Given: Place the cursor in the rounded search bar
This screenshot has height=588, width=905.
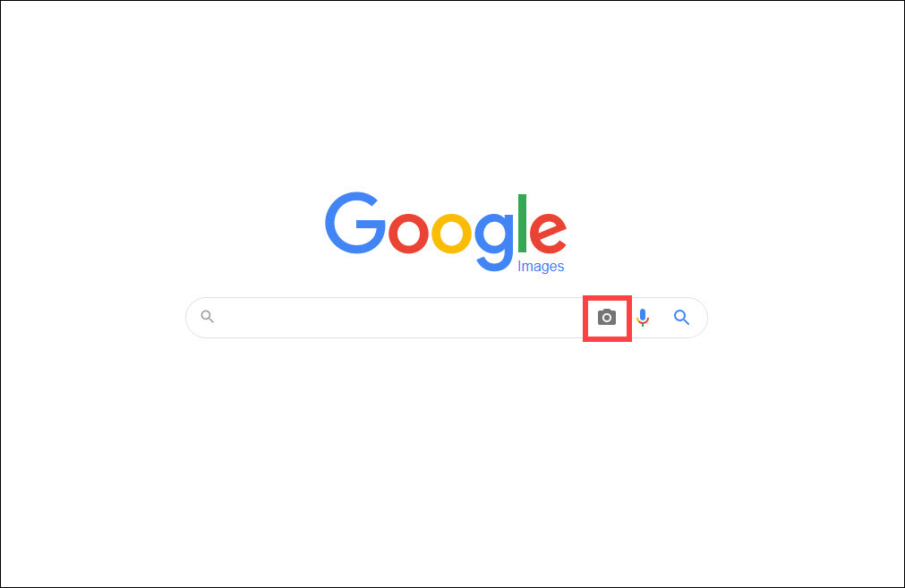Looking at the screenshot, I should click(446, 318).
